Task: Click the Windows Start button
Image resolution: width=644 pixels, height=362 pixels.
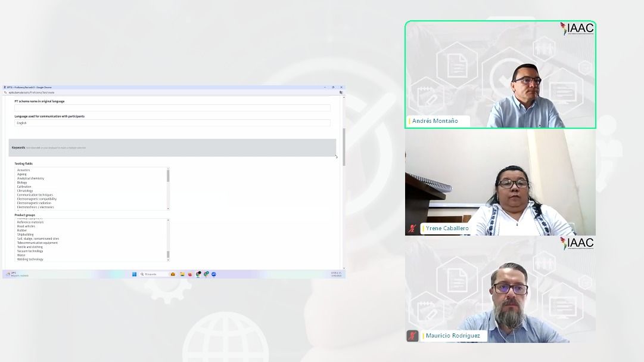Action: (134, 274)
